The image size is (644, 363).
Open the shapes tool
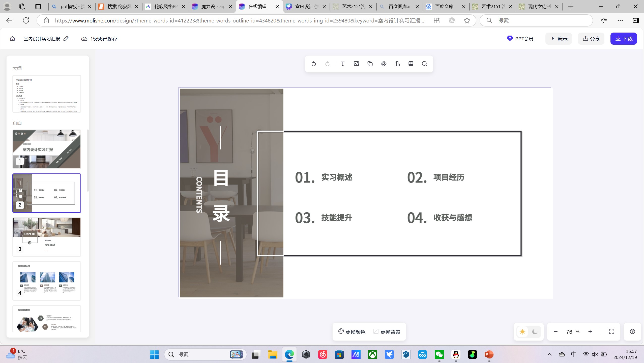point(370,64)
